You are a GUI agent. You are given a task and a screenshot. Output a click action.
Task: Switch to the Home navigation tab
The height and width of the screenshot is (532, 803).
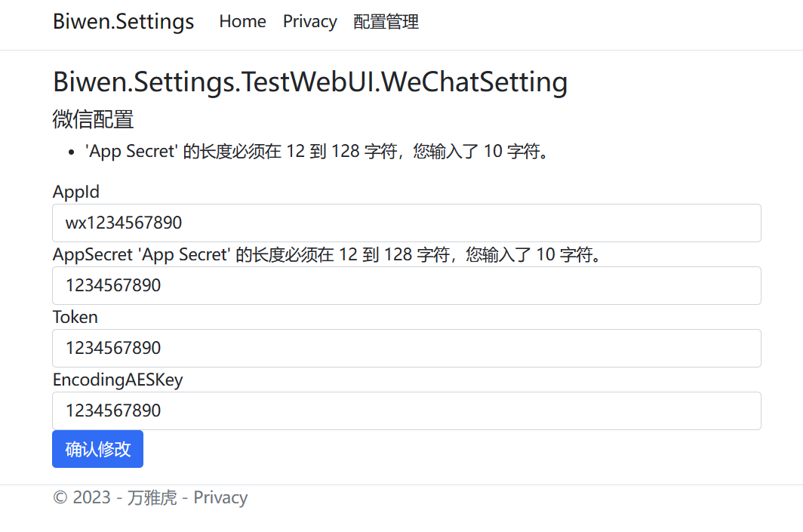pyautogui.click(x=242, y=22)
